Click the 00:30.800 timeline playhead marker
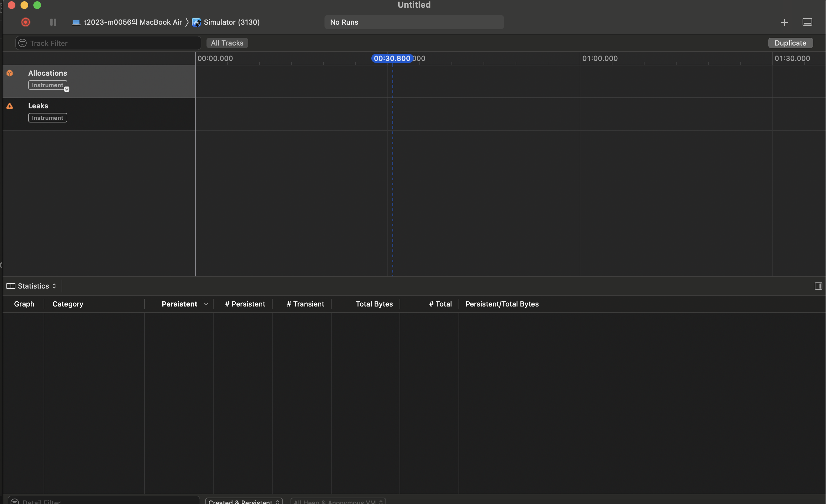Viewport: 826px width, 504px height. coord(392,58)
